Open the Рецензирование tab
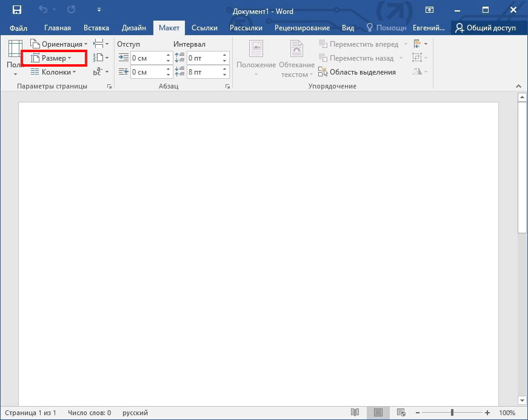Viewport: 528px width, 420px height. [302, 28]
